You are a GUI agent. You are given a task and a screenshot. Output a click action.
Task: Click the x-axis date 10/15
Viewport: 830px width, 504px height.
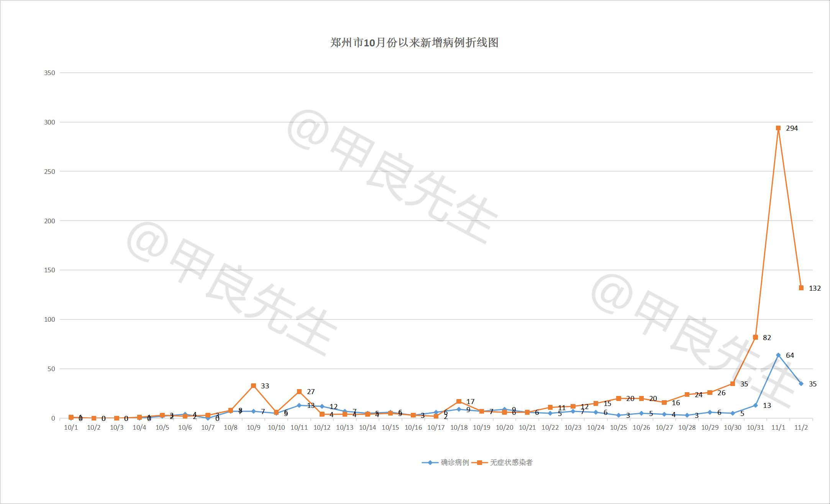(x=390, y=428)
